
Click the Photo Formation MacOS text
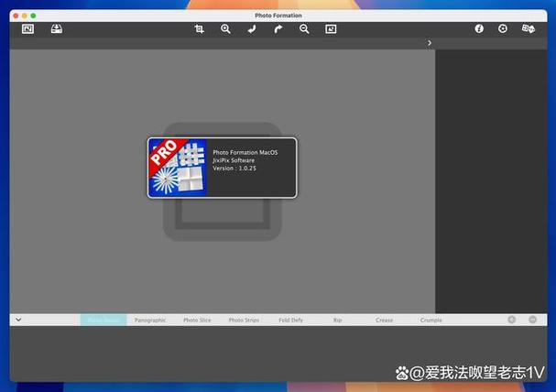pos(245,152)
